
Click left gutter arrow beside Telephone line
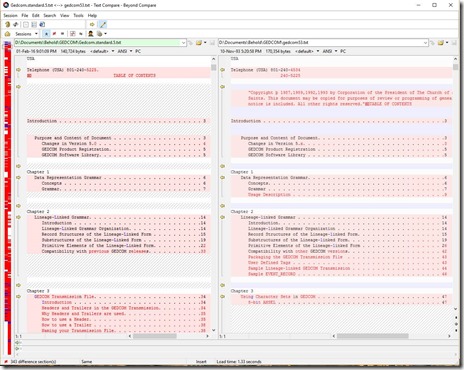18,70
